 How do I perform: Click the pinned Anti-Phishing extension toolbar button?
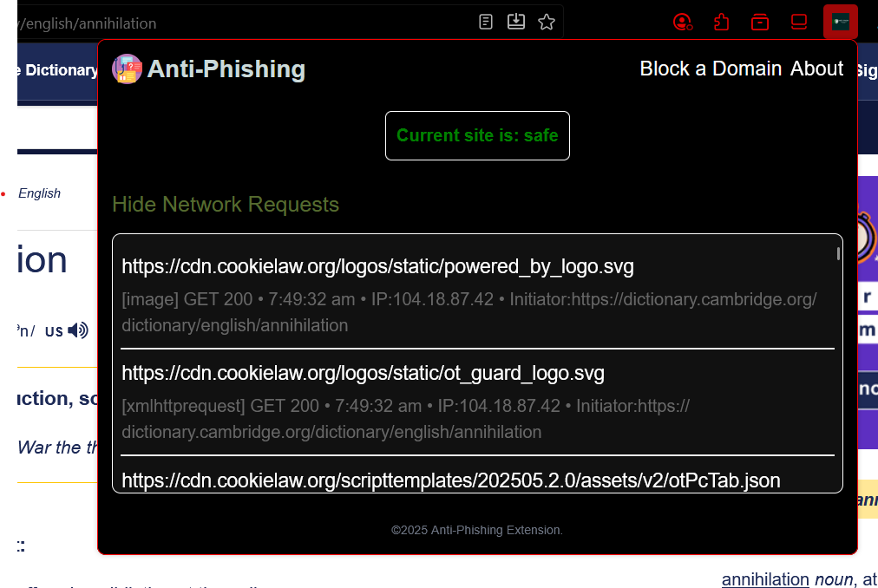(x=841, y=22)
